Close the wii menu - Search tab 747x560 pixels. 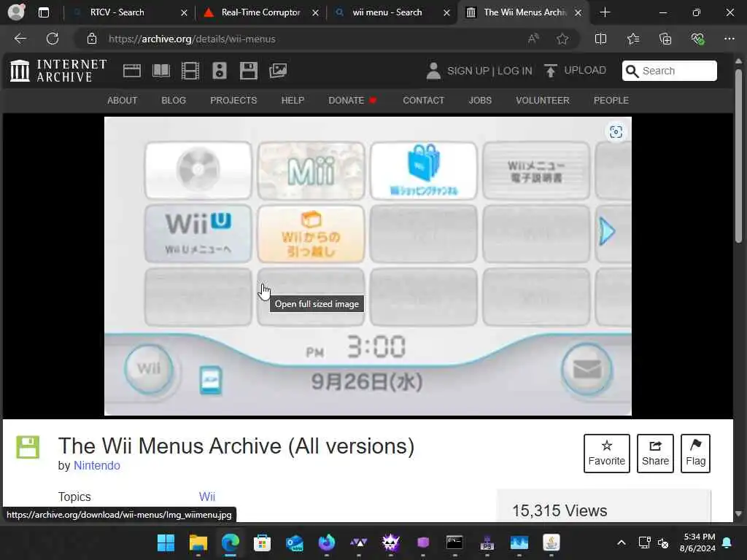[447, 13]
